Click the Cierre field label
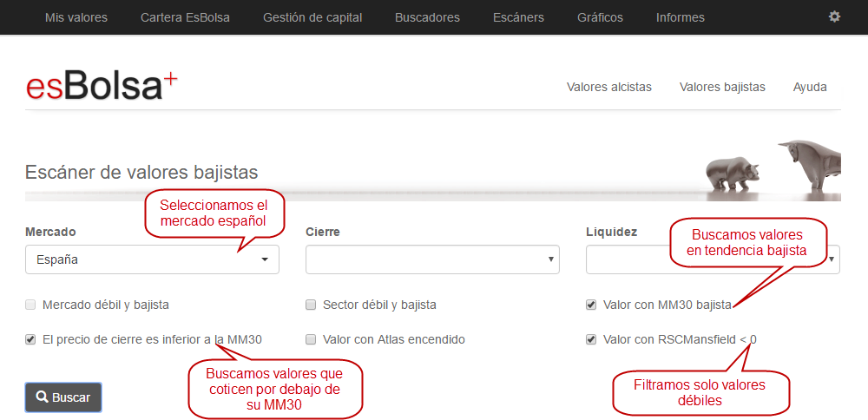 coord(323,233)
